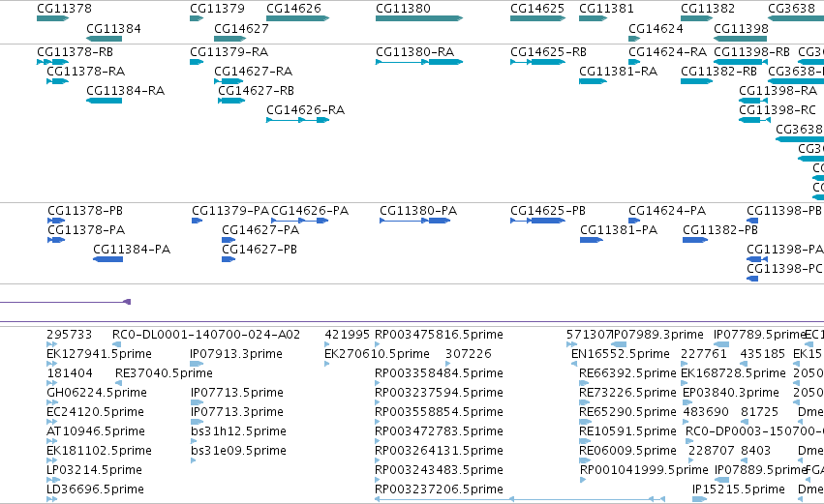
Task: Click EST RP003475816.5prime
Action: (x=439, y=335)
